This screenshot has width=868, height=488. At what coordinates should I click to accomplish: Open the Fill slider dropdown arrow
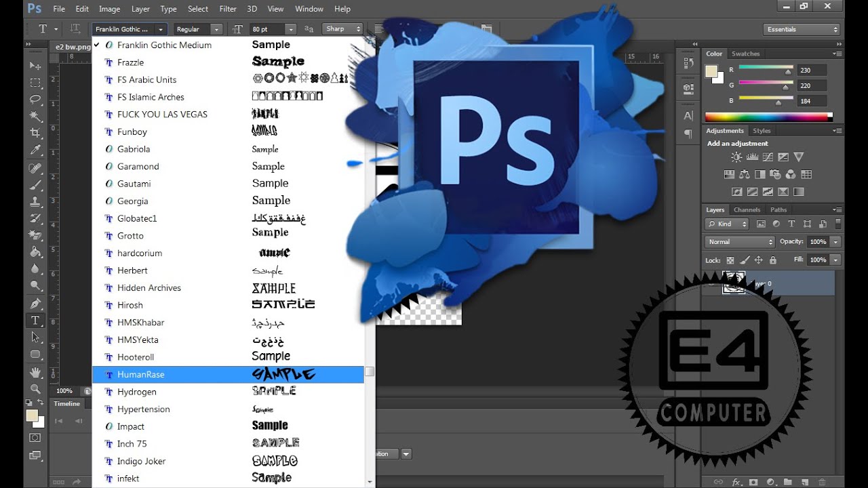[x=835, y=260]
